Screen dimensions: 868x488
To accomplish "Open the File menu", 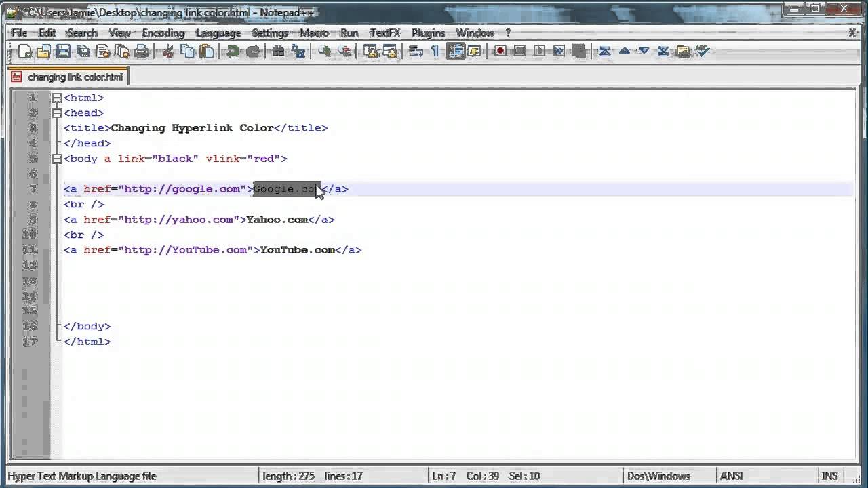I will (19, 33).
